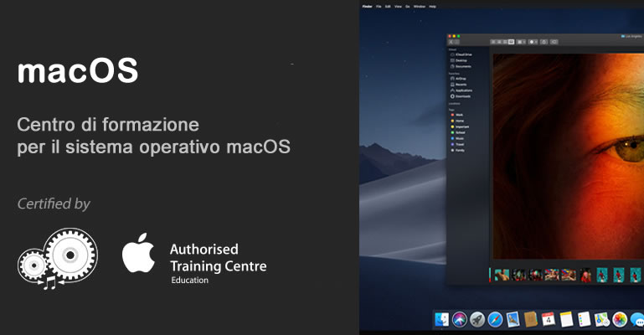644x335 pixels.
Task: Open Finder from the Dock
Action: coord(442,319)
